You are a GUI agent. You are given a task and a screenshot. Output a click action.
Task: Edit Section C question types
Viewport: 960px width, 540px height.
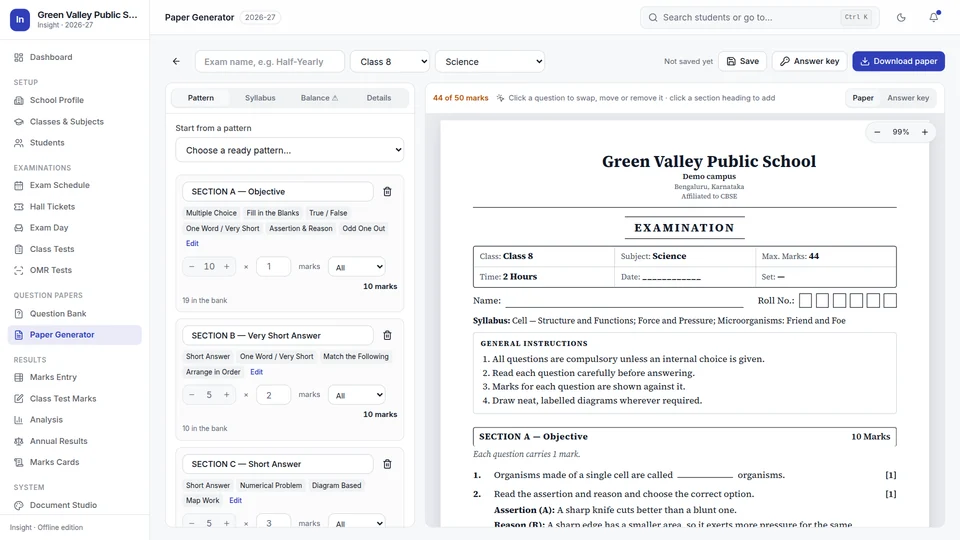[236, 500]
